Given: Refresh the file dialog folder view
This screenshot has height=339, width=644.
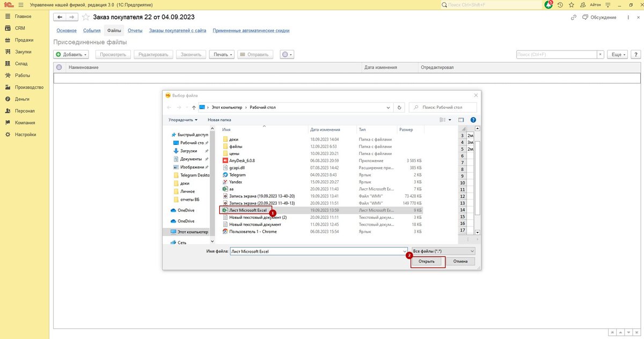Looking at the screenshot, I should tap(399, 107).
